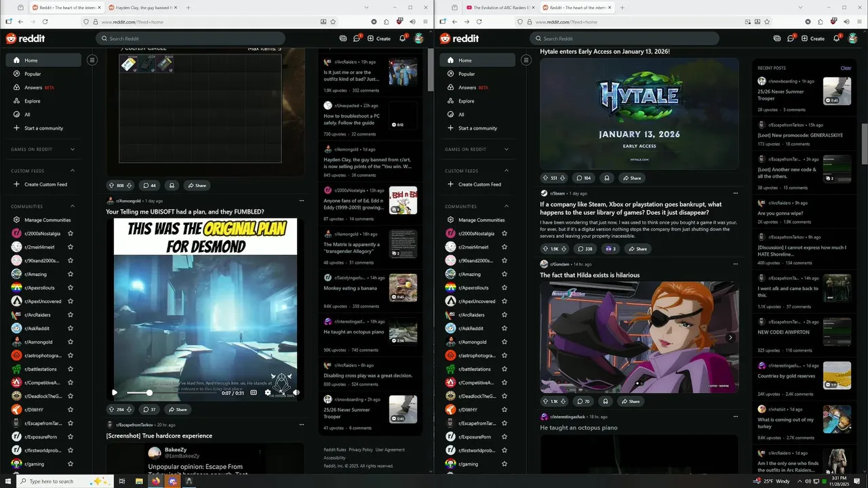The width and height of the screenshot is (868, 488).
Task: Clear recent posts list in right window
Action: 846,68
